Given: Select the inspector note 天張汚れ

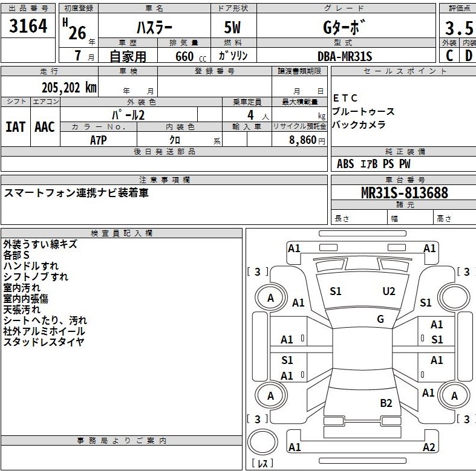Looking at the screenshot, I should click(22, 309).
